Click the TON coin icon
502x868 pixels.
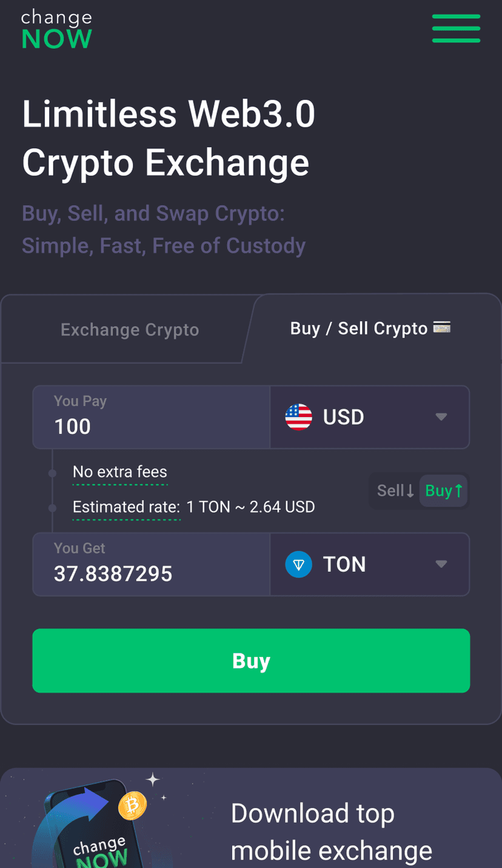click(298, 564)
